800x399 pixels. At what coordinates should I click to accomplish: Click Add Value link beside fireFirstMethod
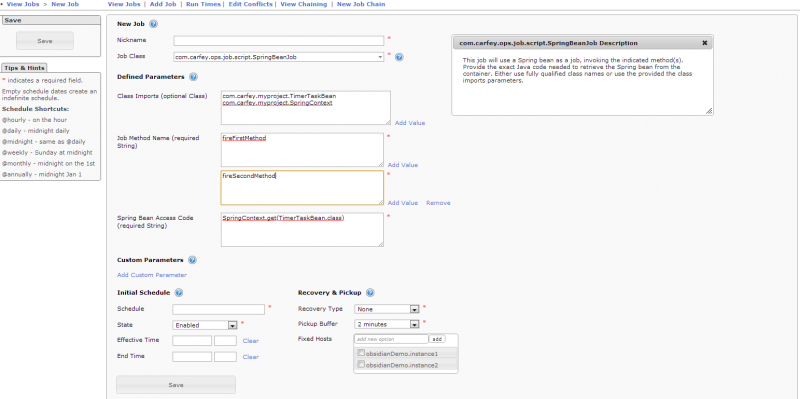(403, 165)
